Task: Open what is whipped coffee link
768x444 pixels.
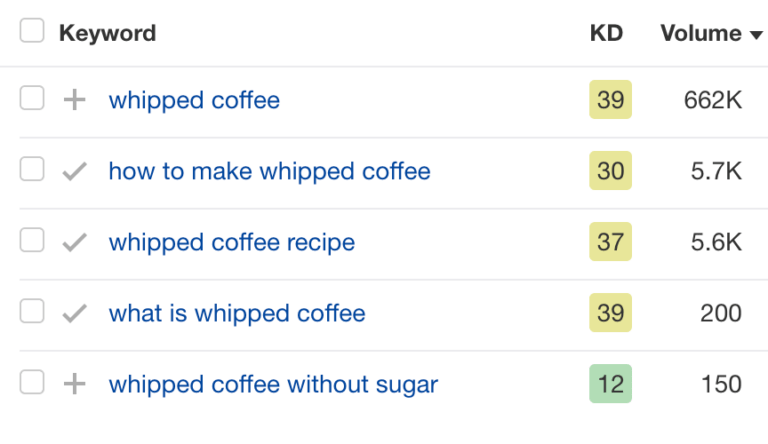Action: click(x=237, y=313)
